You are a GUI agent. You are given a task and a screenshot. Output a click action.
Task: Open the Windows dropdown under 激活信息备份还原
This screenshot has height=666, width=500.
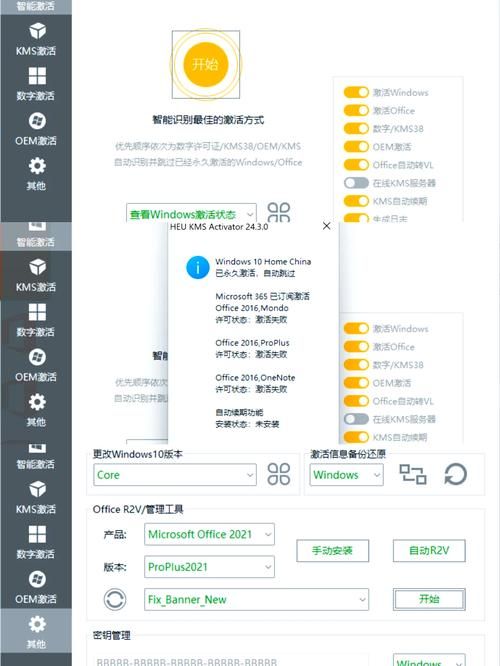(346, 474)
